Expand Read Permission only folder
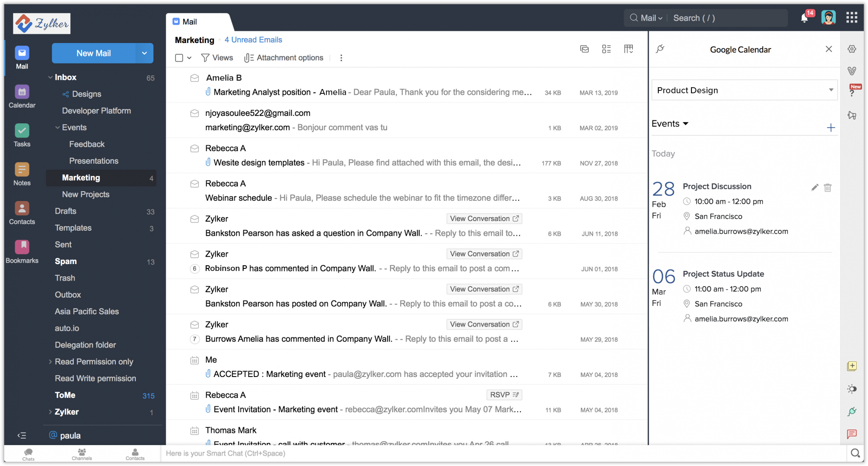The height and width of the screenshot is (466, 868). click(50, 361)
